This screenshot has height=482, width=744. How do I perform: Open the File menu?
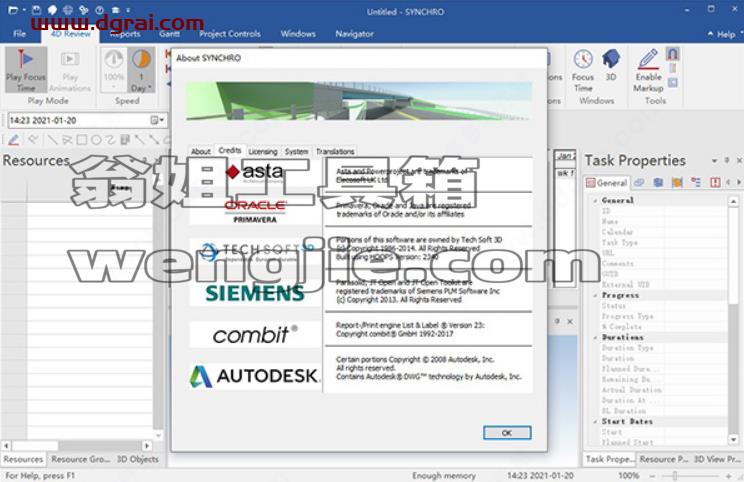tap(19, 34)
